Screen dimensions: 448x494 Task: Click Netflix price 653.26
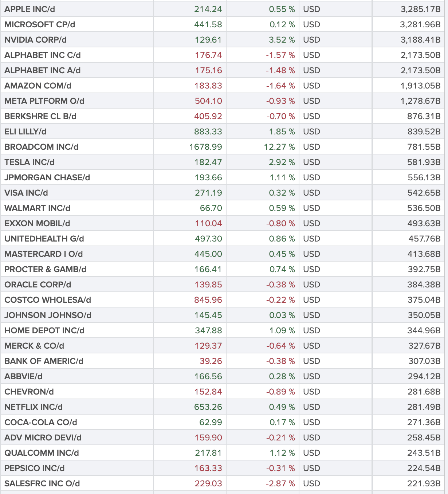point(208,407)
